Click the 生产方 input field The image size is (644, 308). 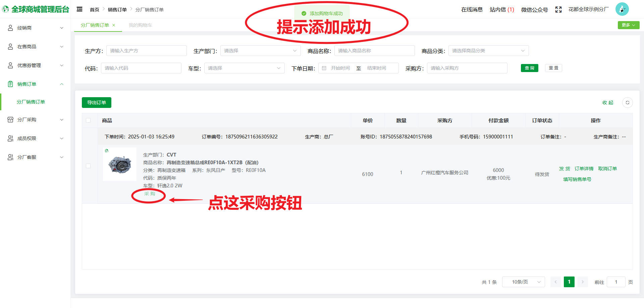(146, 51)
